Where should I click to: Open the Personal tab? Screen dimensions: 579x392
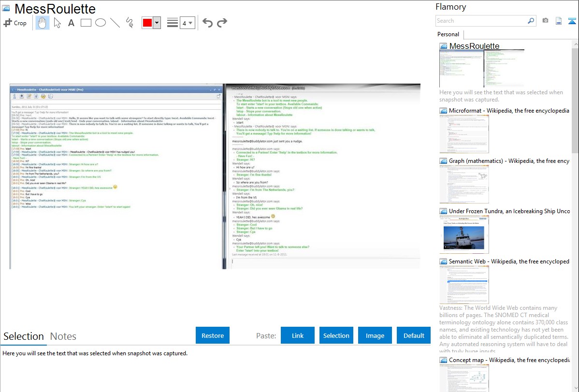point(448,34)
